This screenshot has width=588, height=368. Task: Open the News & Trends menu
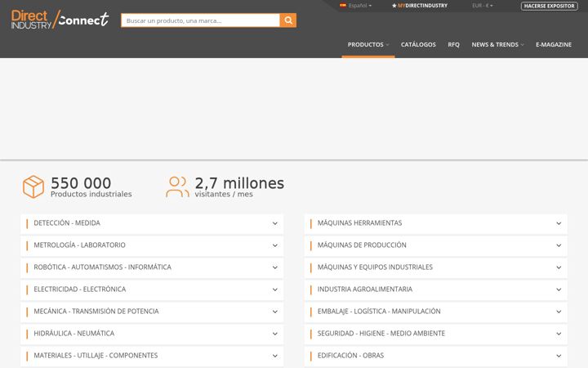tap(497, 44)
